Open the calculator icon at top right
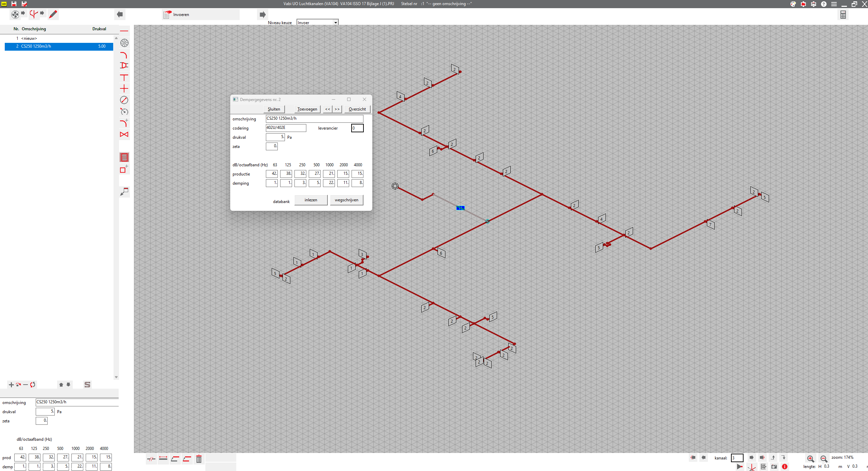Image resolution: width=868 pixels, height=471 pixels. tap(843, 15)
